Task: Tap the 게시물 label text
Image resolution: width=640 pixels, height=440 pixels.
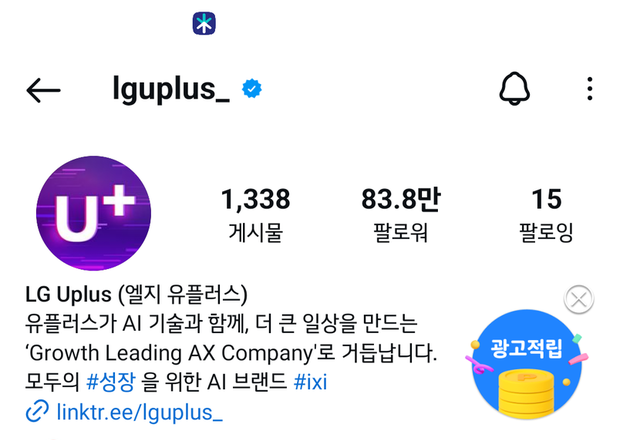Action: click(256, 233)
